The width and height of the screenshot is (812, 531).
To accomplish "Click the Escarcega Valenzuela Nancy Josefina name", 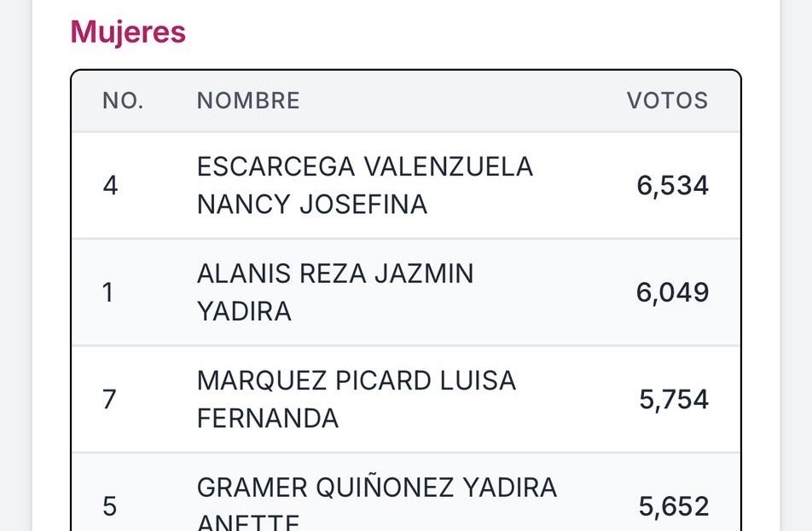I will [365, 185].
